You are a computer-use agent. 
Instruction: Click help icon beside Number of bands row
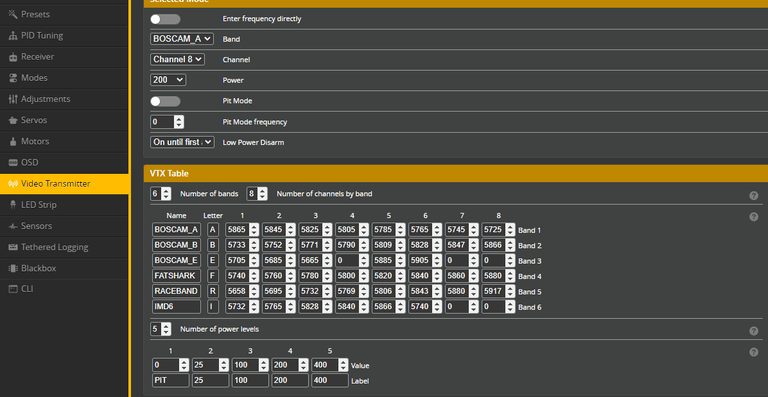(x=753, y=196)
